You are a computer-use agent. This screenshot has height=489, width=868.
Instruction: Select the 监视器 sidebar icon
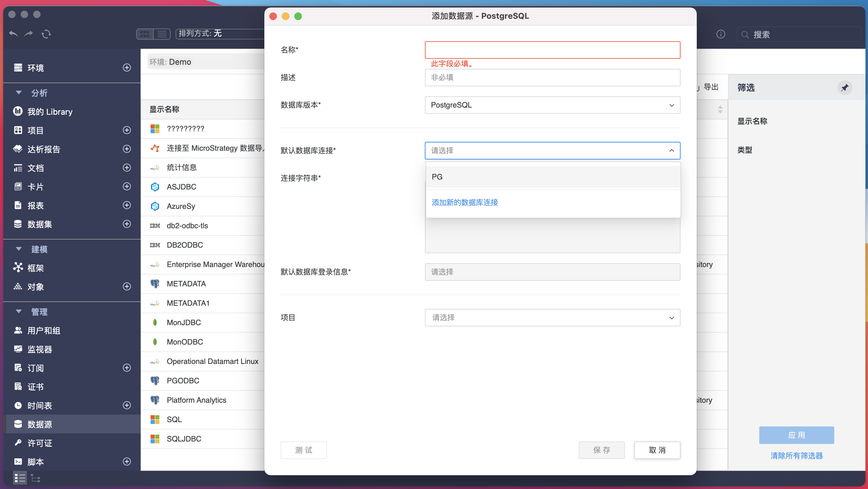tap(18, 349)
